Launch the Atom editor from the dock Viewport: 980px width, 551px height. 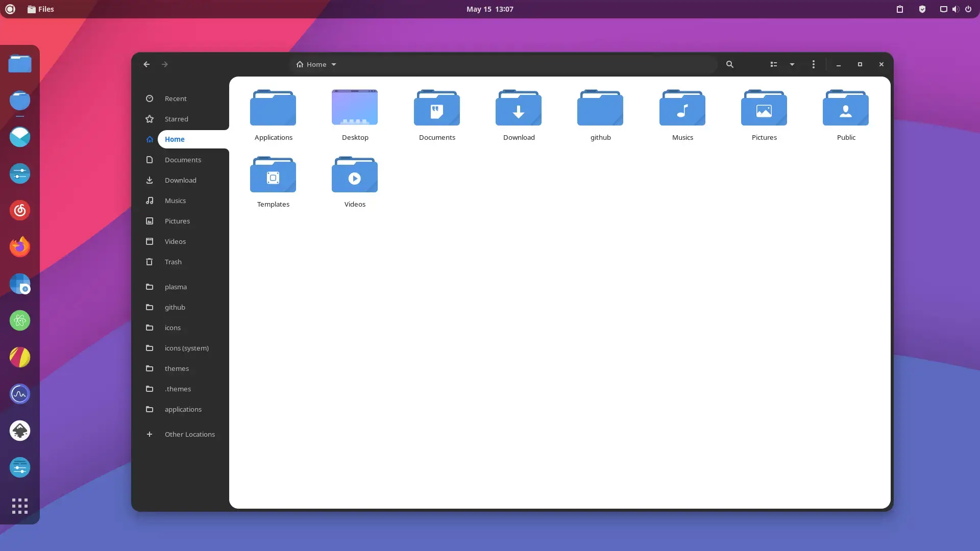(x=20, y=320)
